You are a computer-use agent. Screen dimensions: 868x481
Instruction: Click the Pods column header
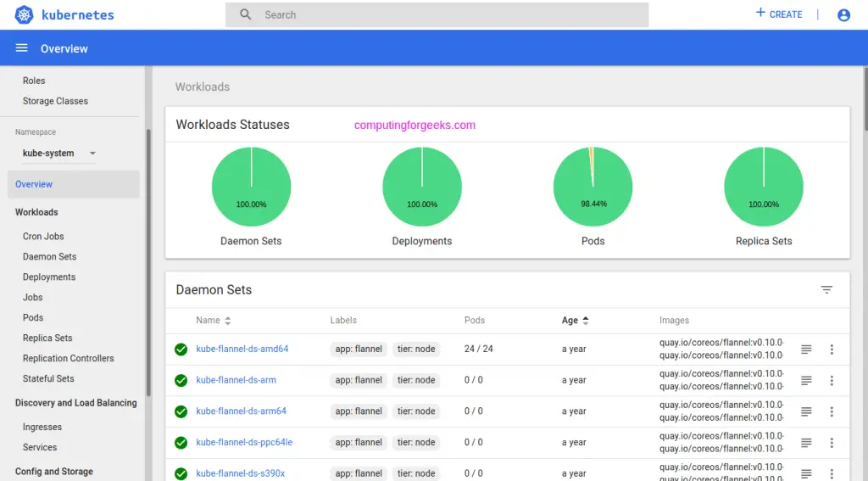point(475,321)
